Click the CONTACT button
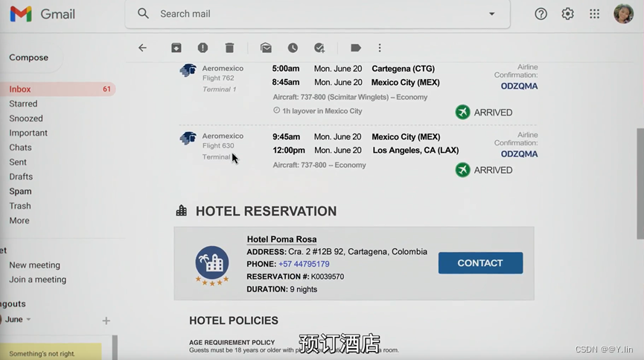Image resolution: width=644 pixels, height=360 pixels. click(480, 263)
